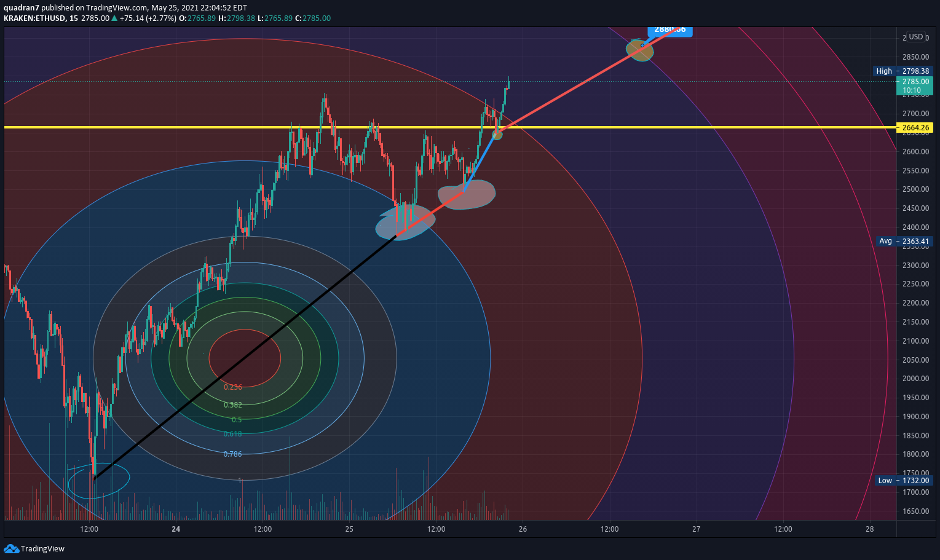This screenshot has width=940, height=560.
Task: Click the close value C:2785.00 in header
Action: tap(313, 18)
